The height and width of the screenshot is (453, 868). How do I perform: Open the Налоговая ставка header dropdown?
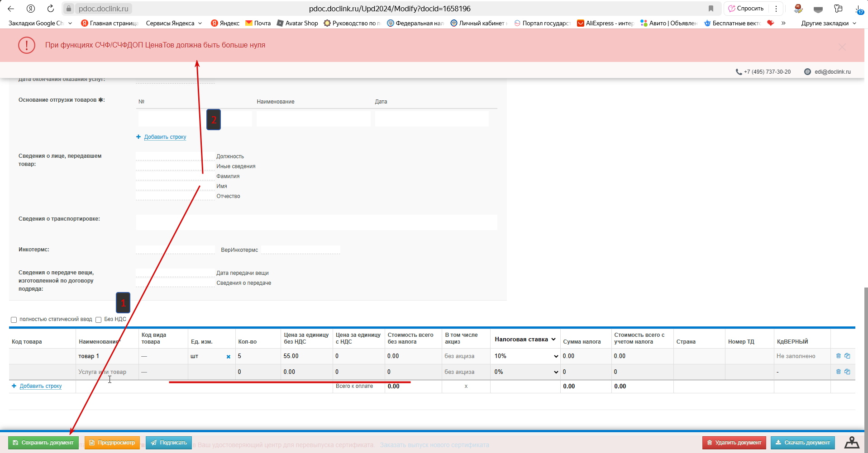(525, 339)
